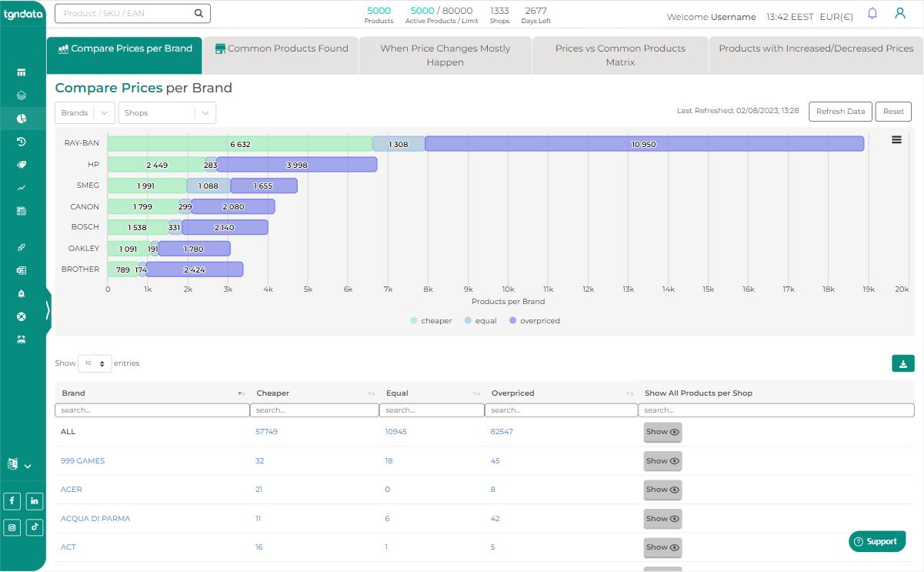Screen dimensions: 924x572
Task: Show all products for the ALL row
Action: [x=662, y=432]
